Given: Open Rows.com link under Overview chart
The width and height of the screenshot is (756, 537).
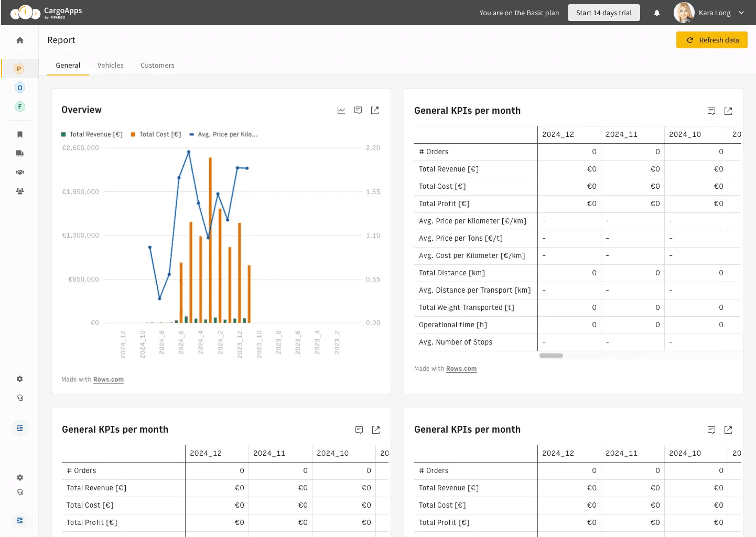Looking at the screenshot, I should 109,380.
